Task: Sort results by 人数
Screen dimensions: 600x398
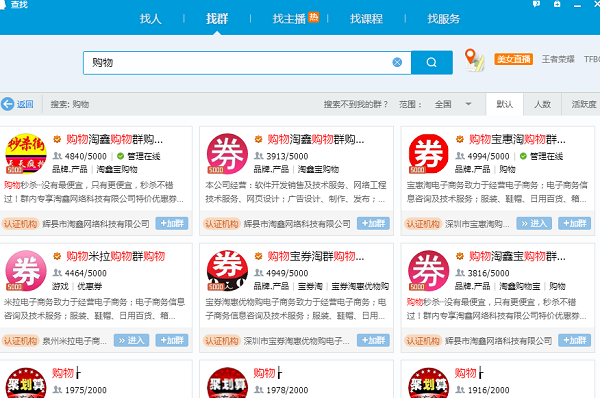Action: pos(542,104)
